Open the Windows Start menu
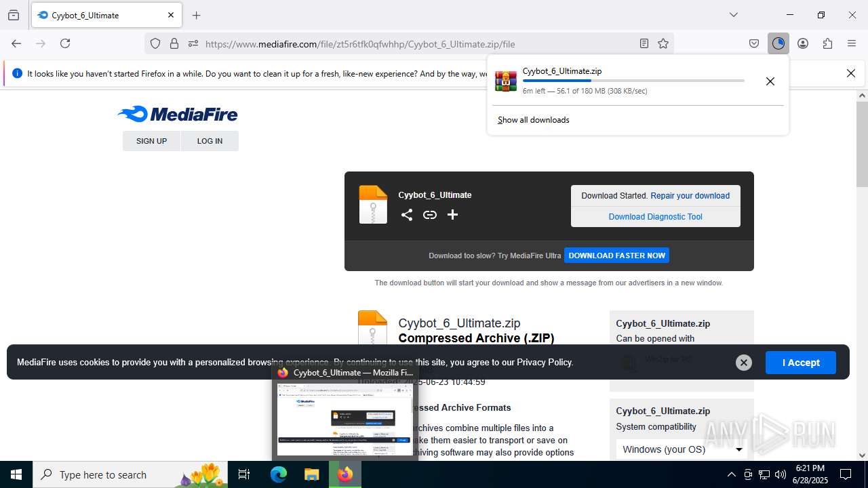 16,474
